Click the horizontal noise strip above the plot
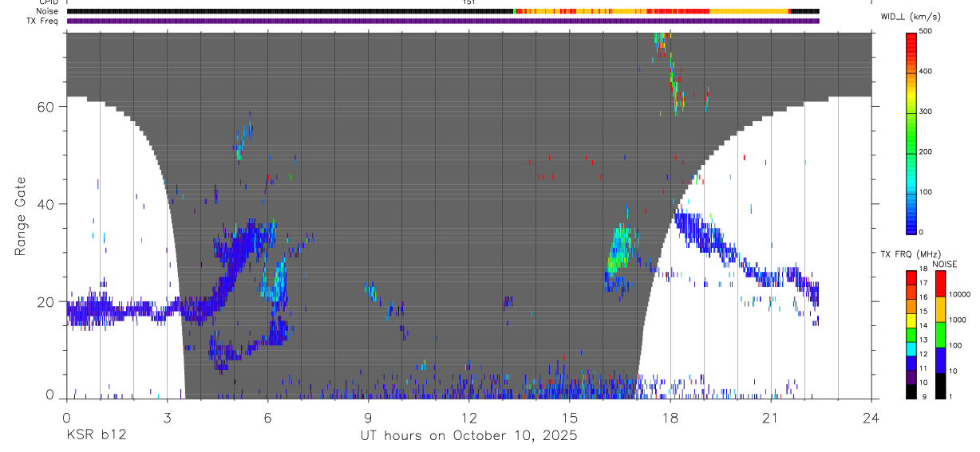The height and width of the screenshot is (452, 980). pyautogui.click(x=443, y=11)
